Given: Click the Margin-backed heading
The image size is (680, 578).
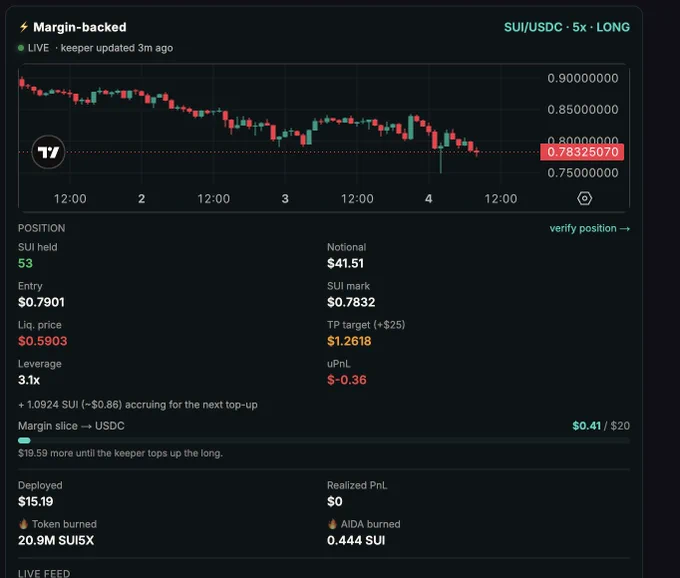Looking at the screenshot, I should click(80, 27).
